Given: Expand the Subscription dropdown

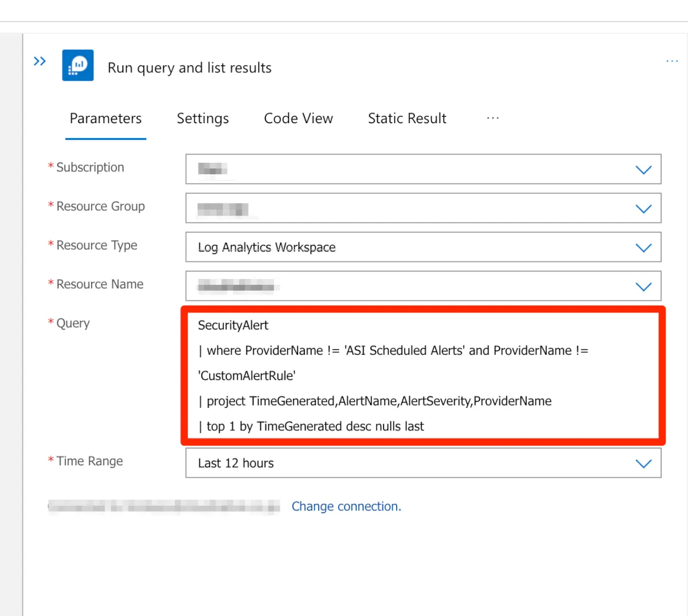Looking at the screenshot, I should coord(643,170).
